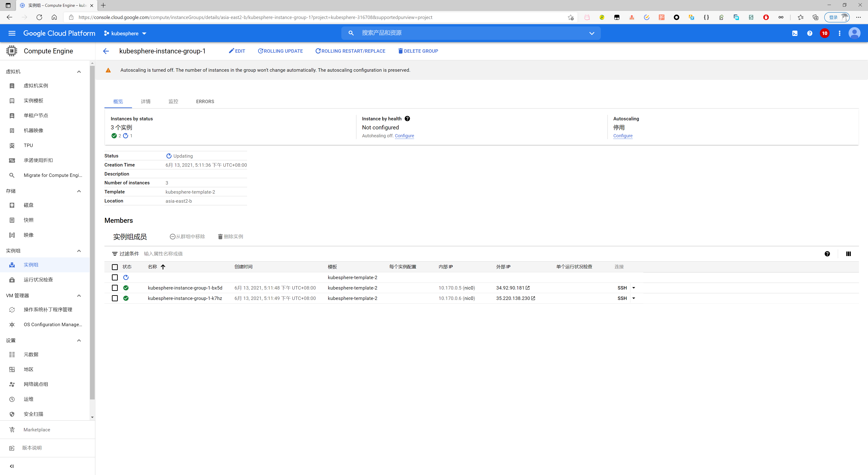Open the external IP 34.92.90.181 link icon

(528, 288)
